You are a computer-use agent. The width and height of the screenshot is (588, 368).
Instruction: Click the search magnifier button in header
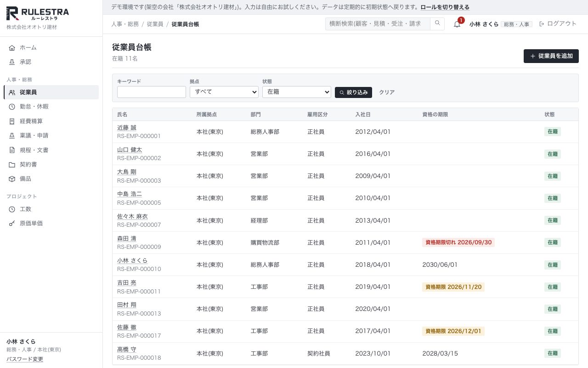pyautogui.click(x=437, y=23)
